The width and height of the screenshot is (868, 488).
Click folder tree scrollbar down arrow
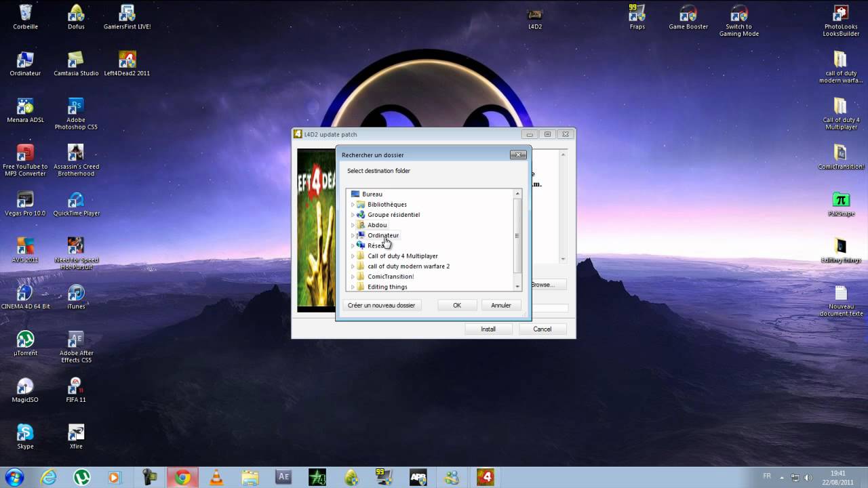(x=517, y=287)
